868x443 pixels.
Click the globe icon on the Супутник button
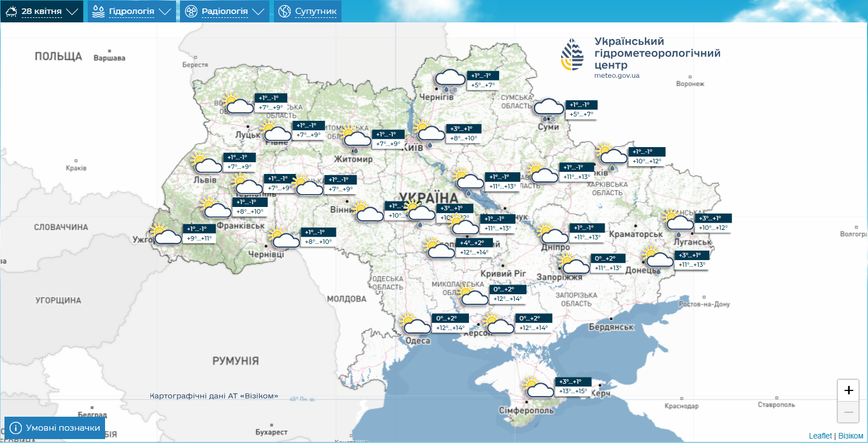(x=284, y=11)
